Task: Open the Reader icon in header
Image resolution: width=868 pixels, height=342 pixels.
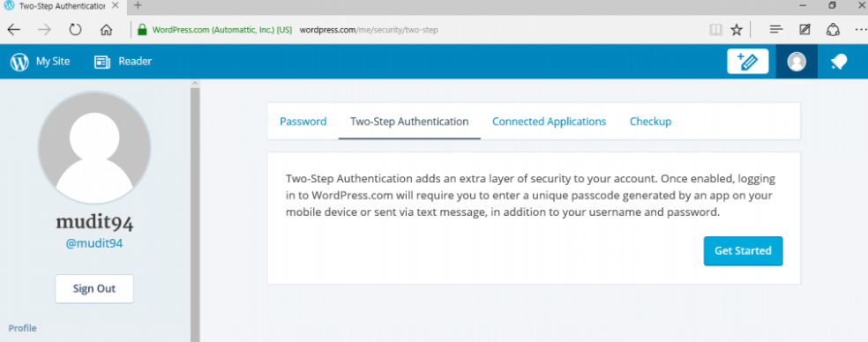Action: pyautogui.click(x=102, y=62)
